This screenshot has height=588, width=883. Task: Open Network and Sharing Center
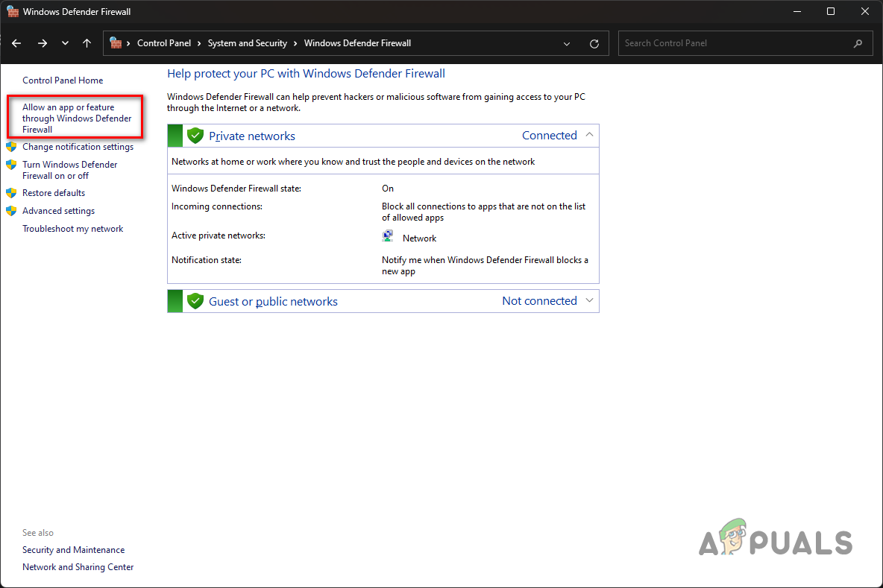[x=78, y=566]
